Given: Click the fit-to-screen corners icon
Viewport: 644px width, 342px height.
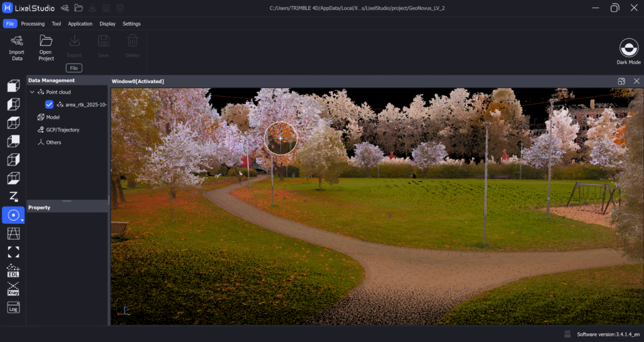Looking at the screenshot, I should [x=13, y=251].
